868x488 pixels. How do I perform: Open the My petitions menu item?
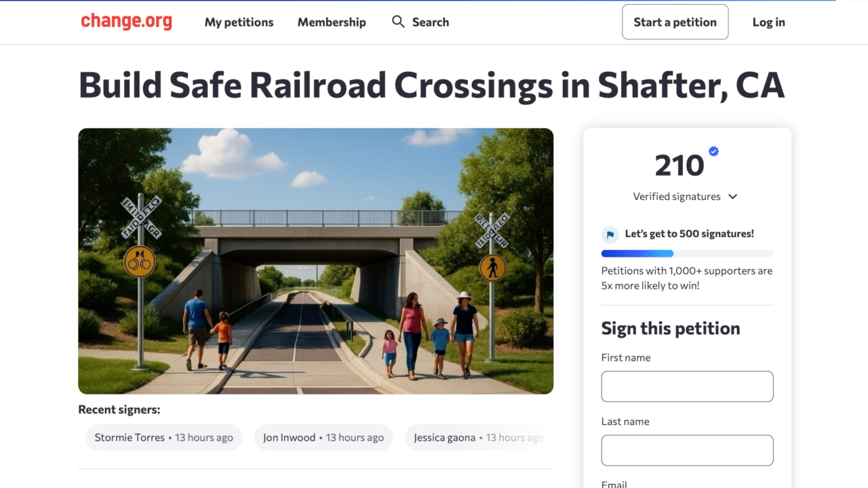[x=239, y=22]
